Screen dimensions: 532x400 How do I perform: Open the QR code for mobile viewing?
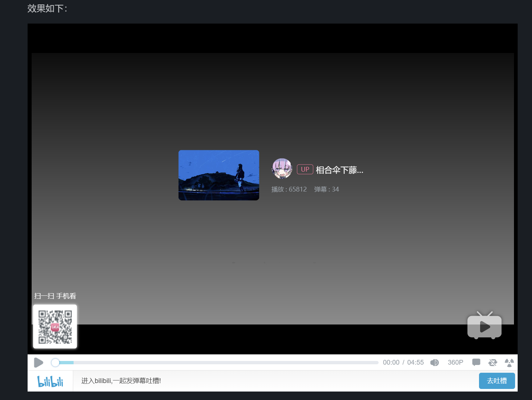[x=55, y=326]
